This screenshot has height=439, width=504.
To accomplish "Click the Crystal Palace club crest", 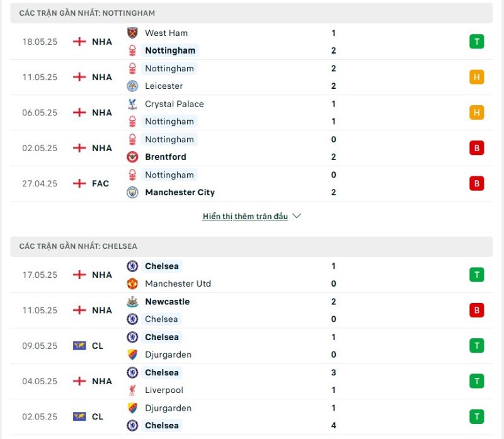I will point(132,104).
